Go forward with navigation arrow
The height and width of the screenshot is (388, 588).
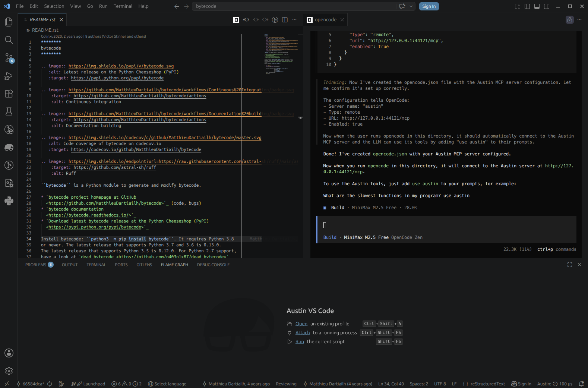pos(186,6)
